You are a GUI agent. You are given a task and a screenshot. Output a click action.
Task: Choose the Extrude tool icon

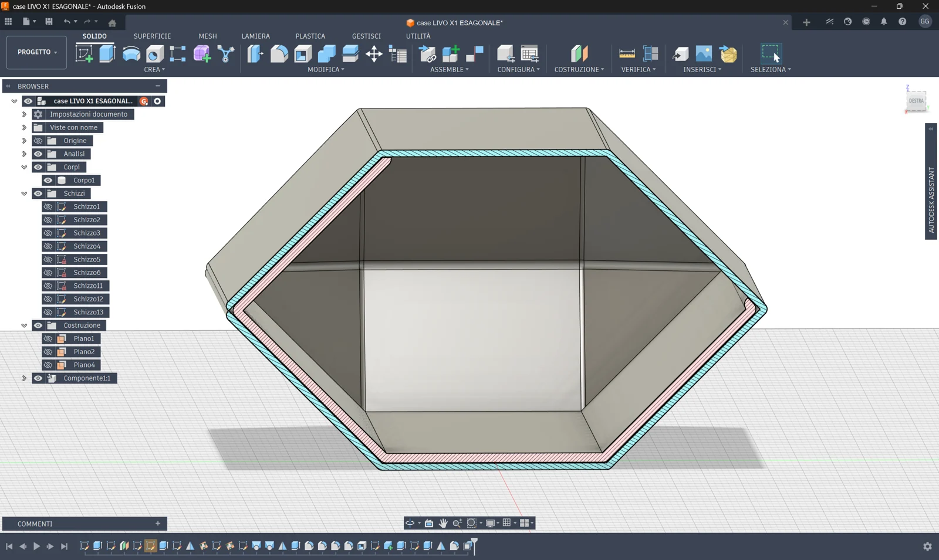(107, 53)
